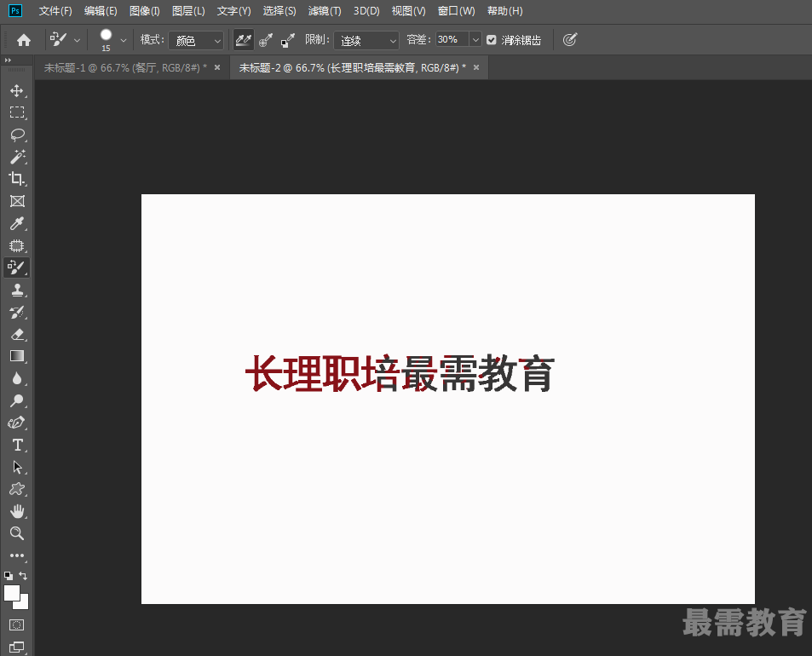Click the 长理职培最需教育 text on canvas

[x=400, y=373]
